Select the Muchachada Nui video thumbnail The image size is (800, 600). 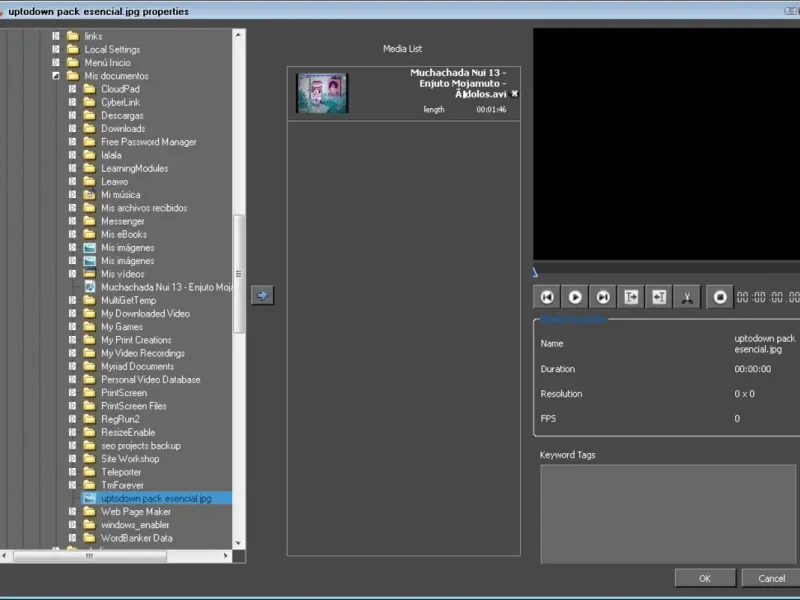coord(322,93)
